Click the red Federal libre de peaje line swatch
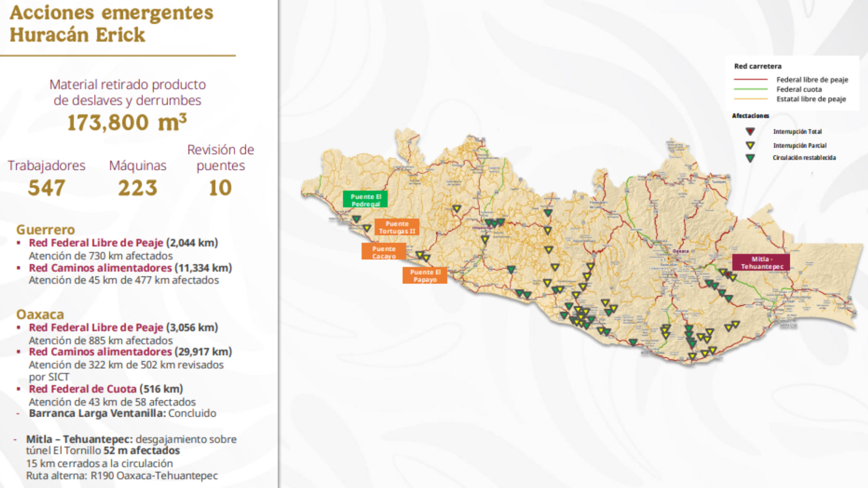Image resolution: width=868 pixels, height=488 pixels. tap(751, 80)
